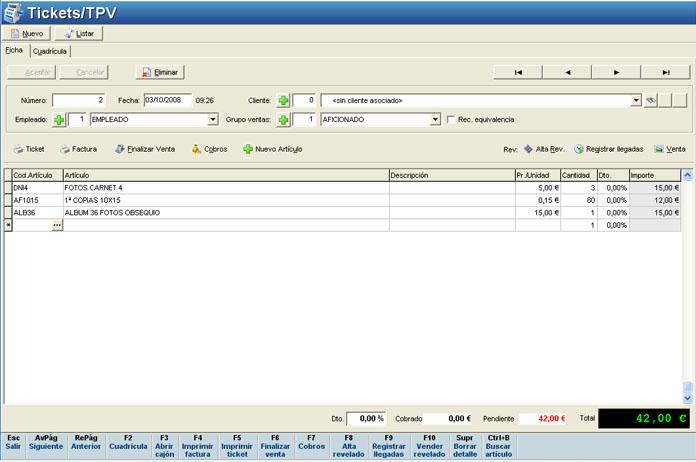The image size is (696, 462).
Task: Jump to the last record
Action: click(666, 72)
